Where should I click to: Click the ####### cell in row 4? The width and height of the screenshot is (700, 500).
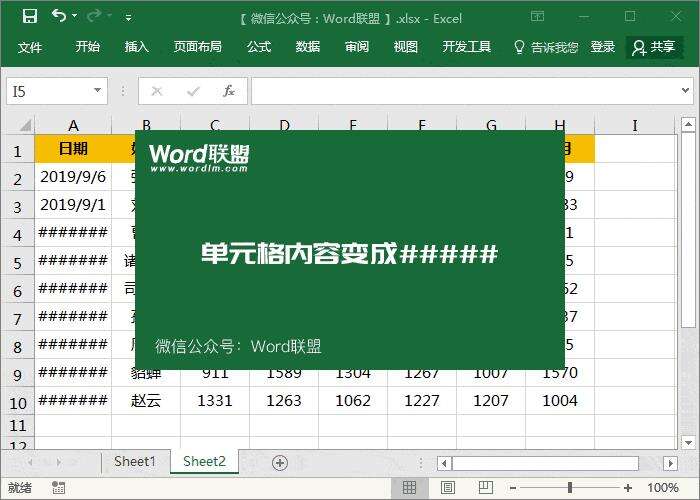[73, 233]
